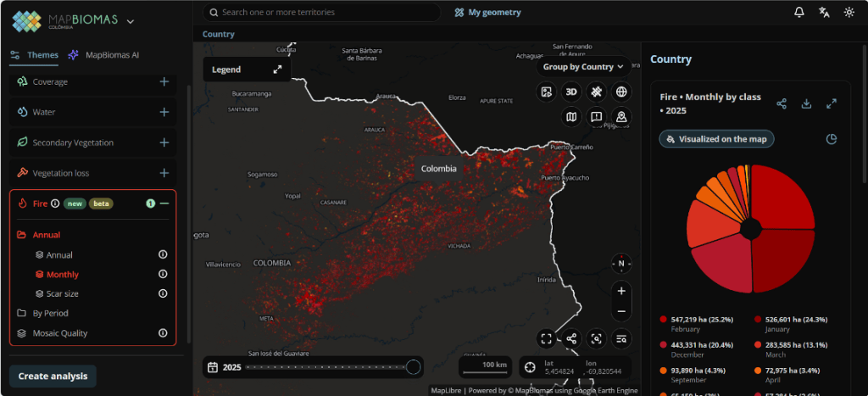Viewport: 868px width, 396px height.
Task: Click the Create analysis button
Action: click(53, 376)
